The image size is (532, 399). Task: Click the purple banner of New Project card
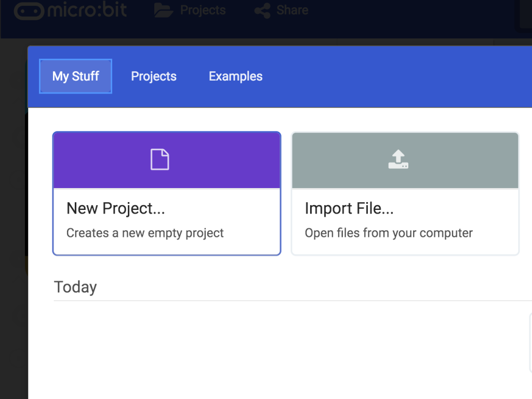[166, 159]
